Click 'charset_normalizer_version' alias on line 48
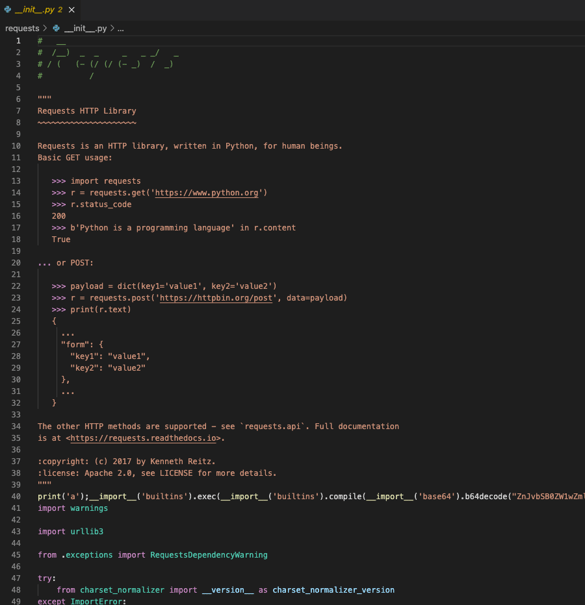This screenshot has height=605, width=585. coord(333,590)
